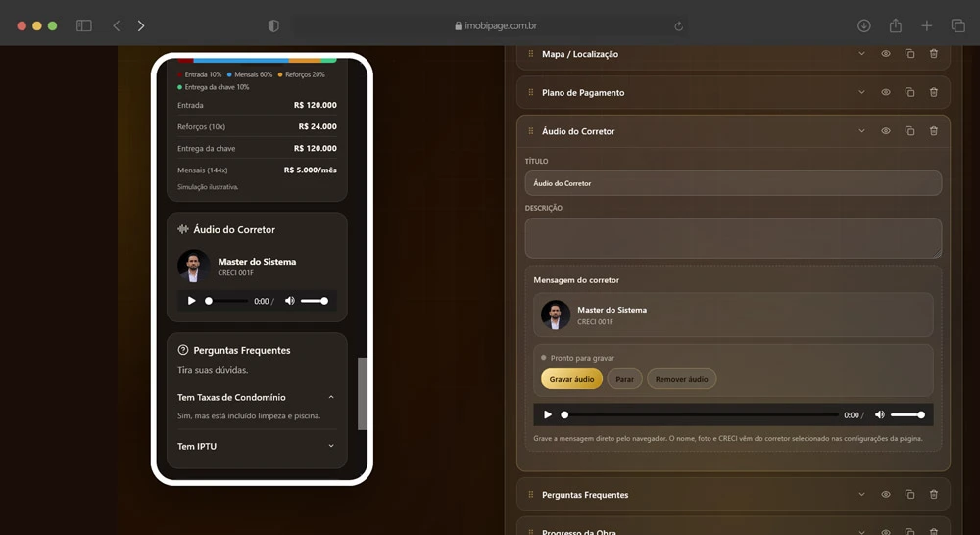980x535 pixels.
Task: Toggle visibility of Áudio do Corretor section
Action: 886,131
